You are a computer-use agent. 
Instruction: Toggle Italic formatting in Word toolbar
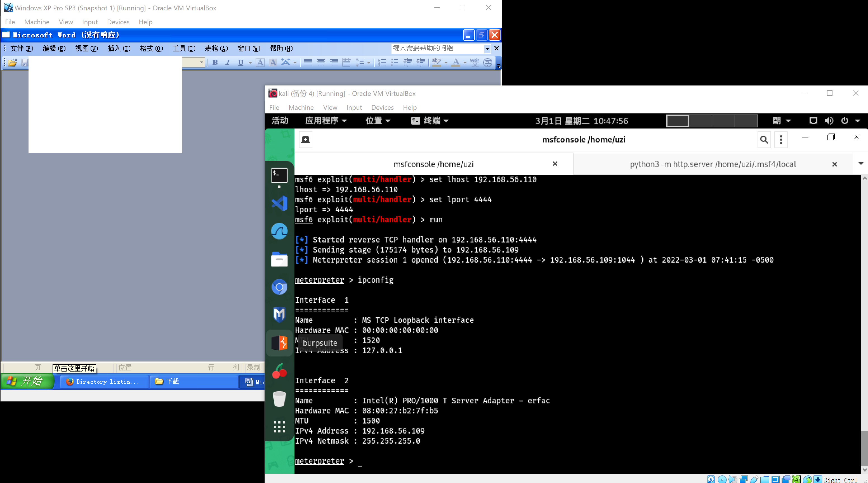click(228, 63)
